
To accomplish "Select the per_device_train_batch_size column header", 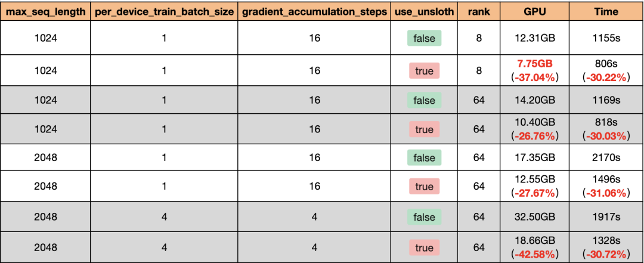I will tap(164, 12).
